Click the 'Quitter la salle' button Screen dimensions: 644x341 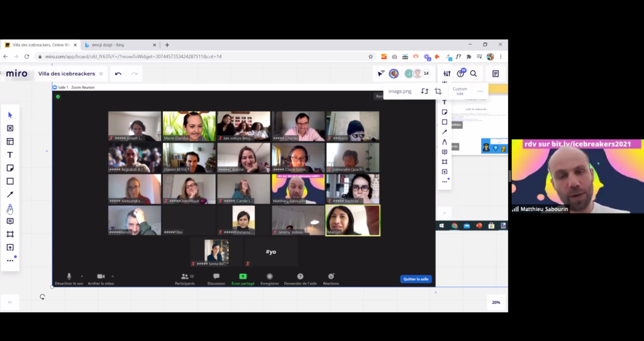(416, 279)
